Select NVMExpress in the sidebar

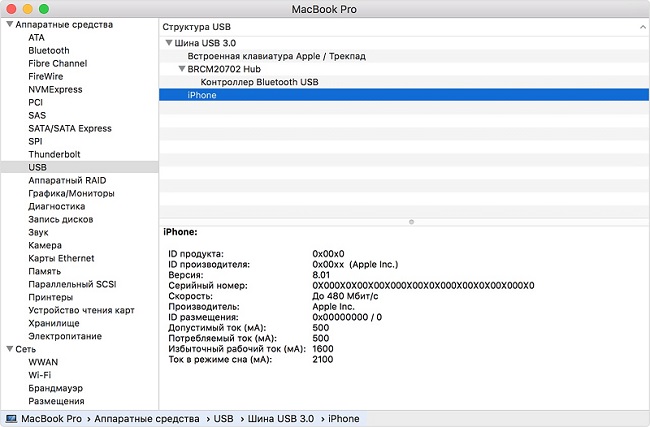[x=56, y=89]
